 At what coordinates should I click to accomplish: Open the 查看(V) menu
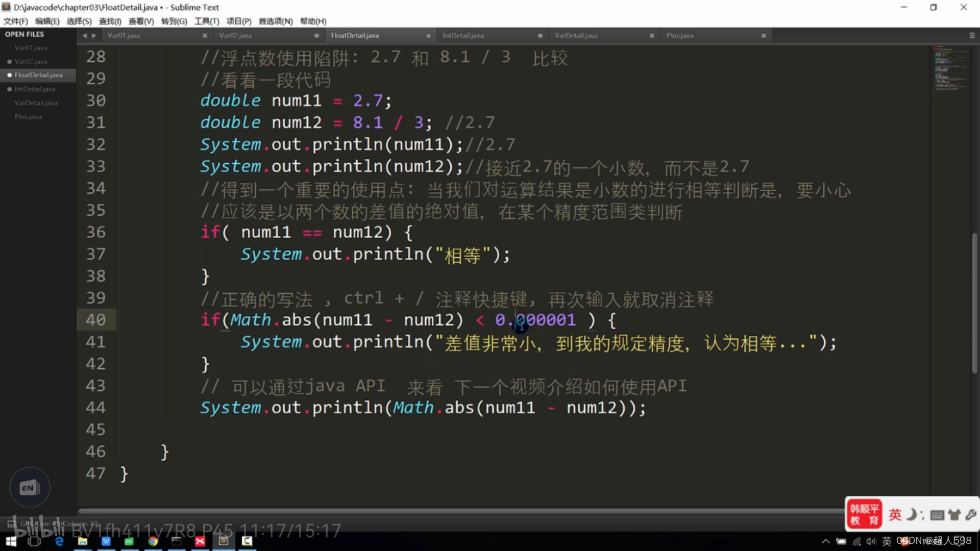coord(141,21)
